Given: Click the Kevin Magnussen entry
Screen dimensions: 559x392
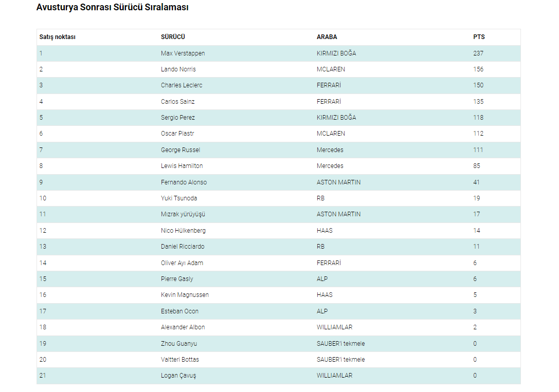Looking at the screenshot, I should click(185, 295).
